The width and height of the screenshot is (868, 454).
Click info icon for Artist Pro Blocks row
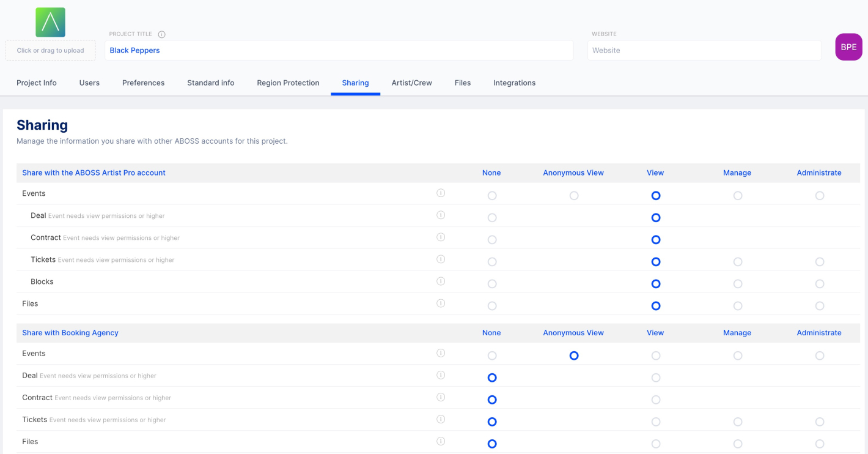point(441,281)
